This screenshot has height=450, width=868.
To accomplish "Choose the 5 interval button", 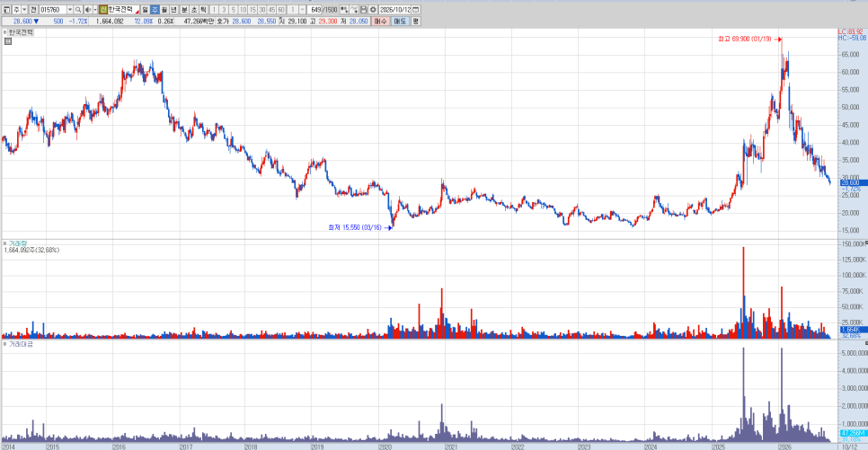I will [233, 10].
